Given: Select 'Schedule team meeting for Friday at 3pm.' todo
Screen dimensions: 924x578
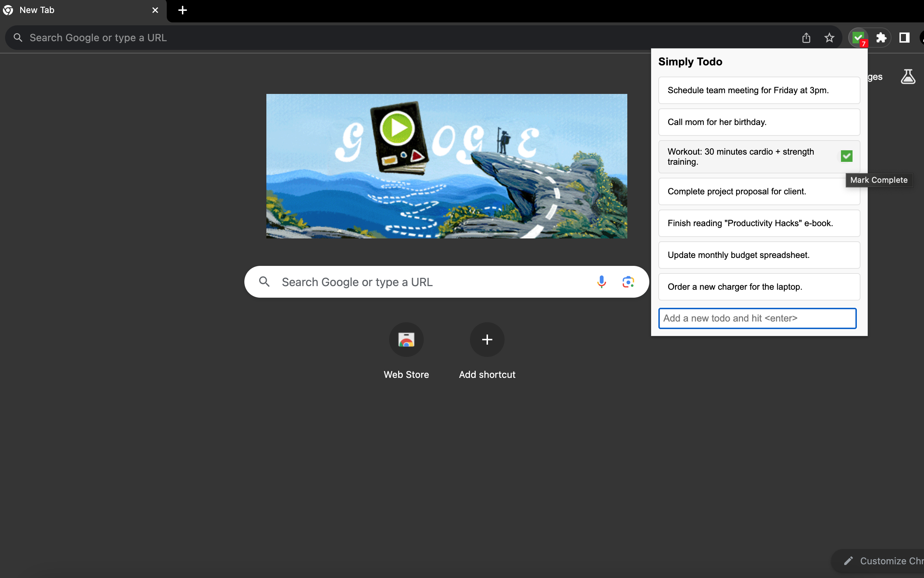Looking at the screenshot, I should tap(759, 90).
